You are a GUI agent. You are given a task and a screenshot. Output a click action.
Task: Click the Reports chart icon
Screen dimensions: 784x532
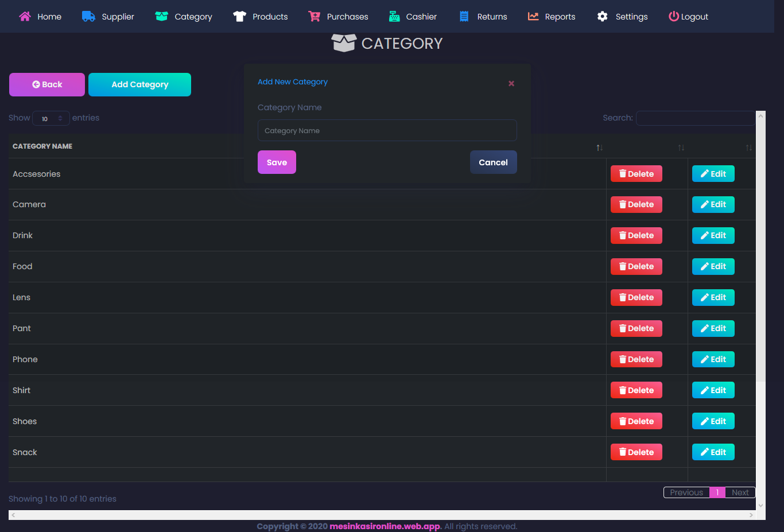pos(533,16)
